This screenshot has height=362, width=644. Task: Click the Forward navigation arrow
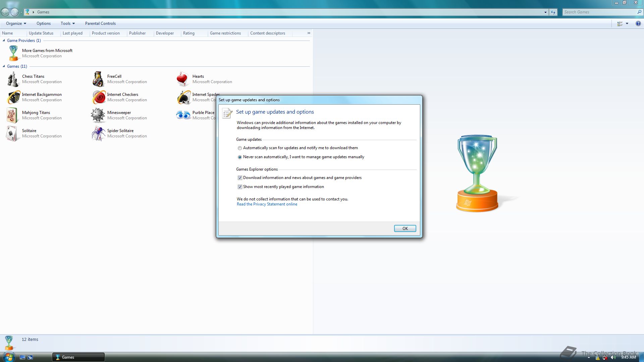(14, 12)
